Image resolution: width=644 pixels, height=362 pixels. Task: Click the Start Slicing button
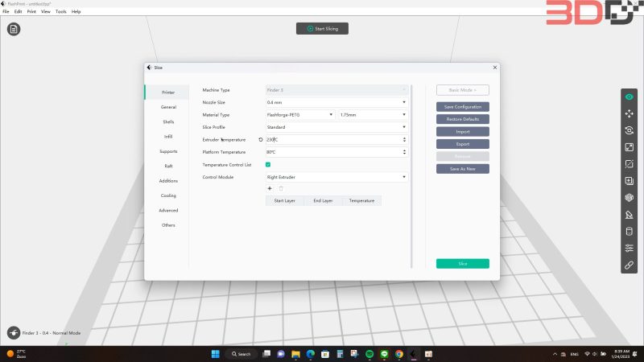[x=323, y=29]
